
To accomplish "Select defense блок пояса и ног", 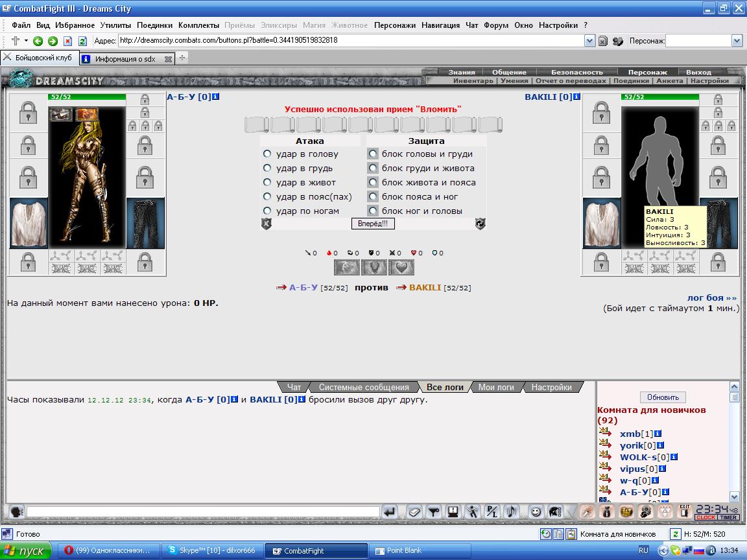I will (373, 196).
